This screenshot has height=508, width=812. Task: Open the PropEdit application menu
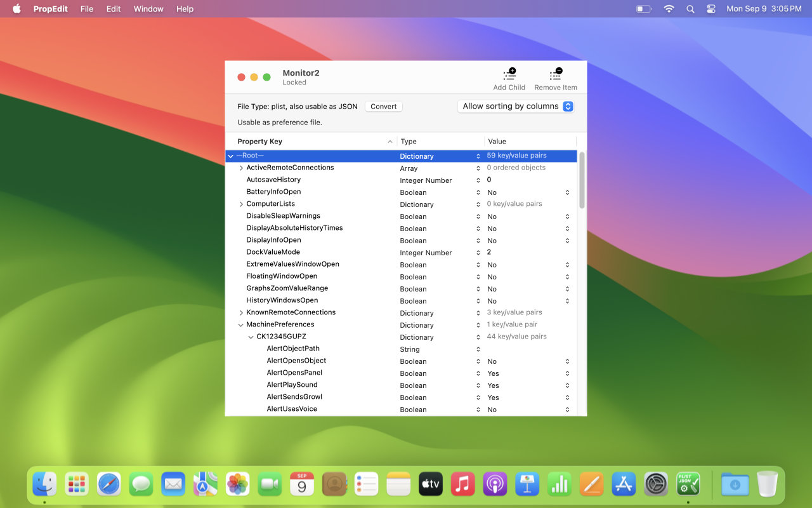[x=51, y=9]
